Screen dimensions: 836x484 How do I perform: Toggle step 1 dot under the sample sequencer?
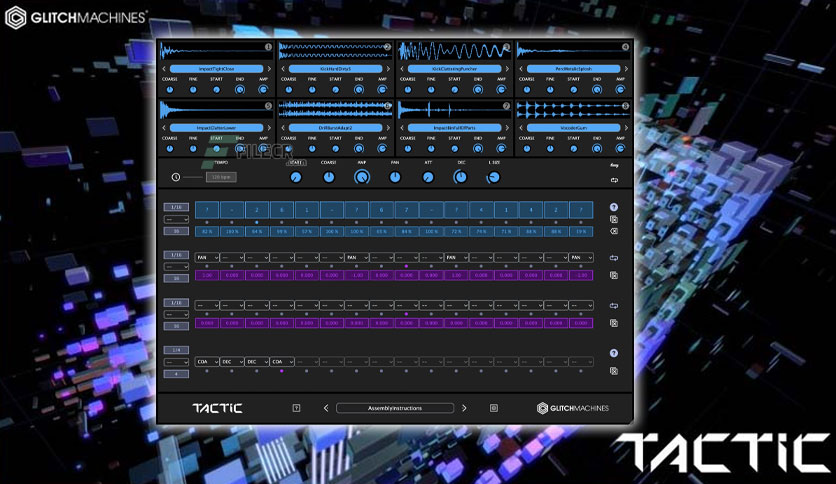click(x=207, y=222)
